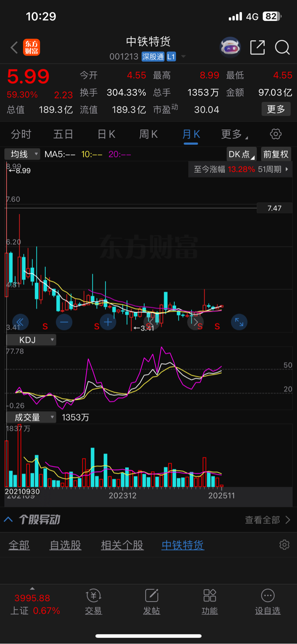Open stock search magnifier icon

[282, 47]
